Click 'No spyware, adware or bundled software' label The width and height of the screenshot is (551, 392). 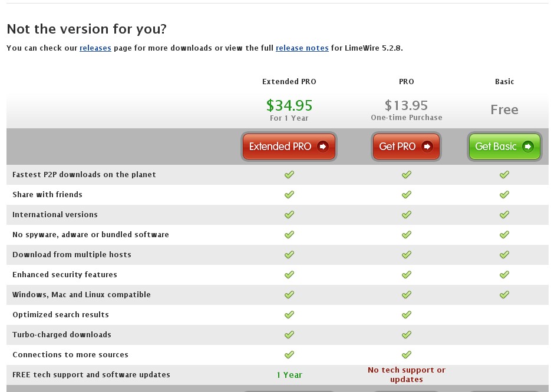tap(91, 234)
